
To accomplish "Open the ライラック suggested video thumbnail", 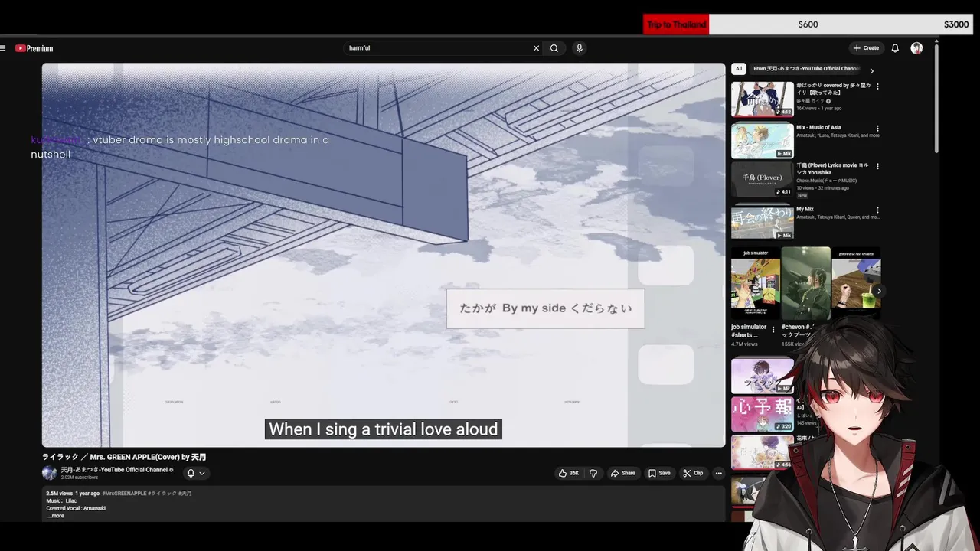I will 763,375.
